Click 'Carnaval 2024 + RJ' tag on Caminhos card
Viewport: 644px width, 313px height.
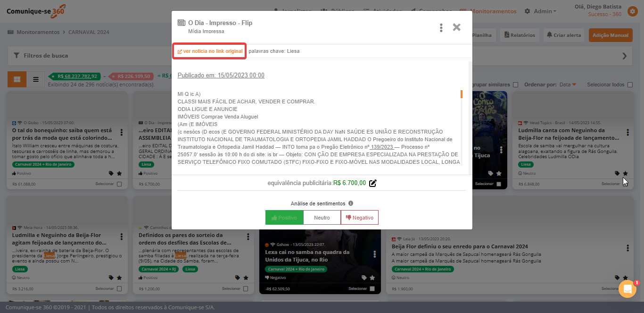(x=159, y=269)
